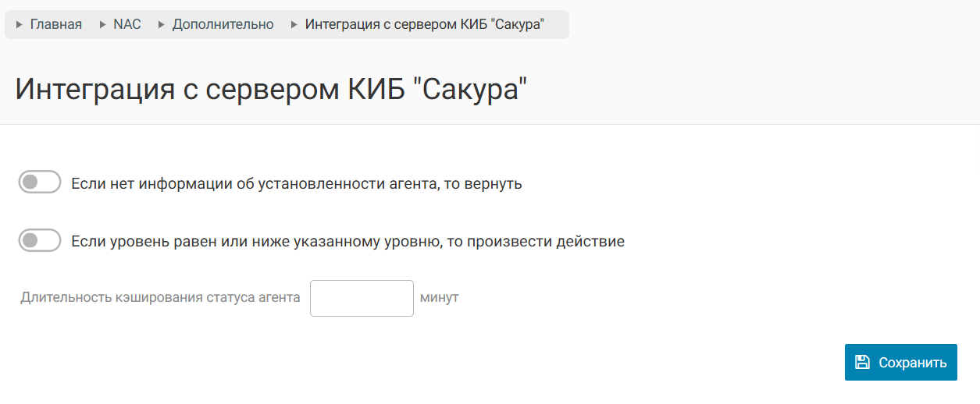Toggle the level threshold action switch

(x=39, y=241)
